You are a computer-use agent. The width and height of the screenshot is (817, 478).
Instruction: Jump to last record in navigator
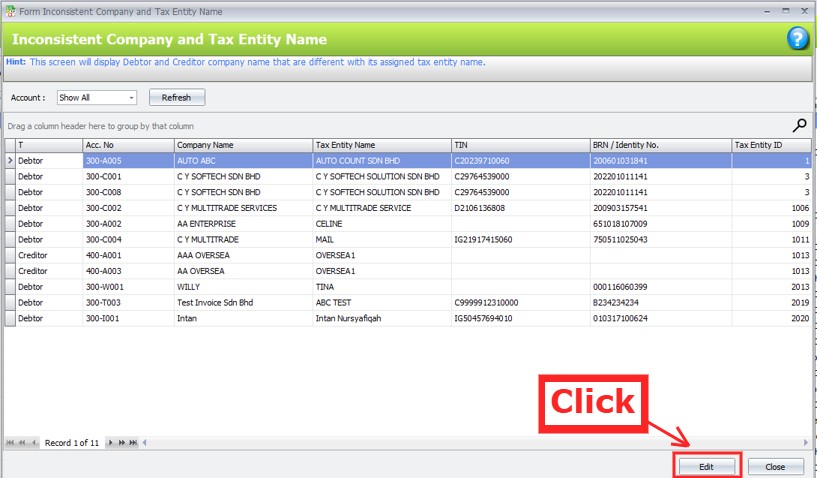tap(133, 442)
